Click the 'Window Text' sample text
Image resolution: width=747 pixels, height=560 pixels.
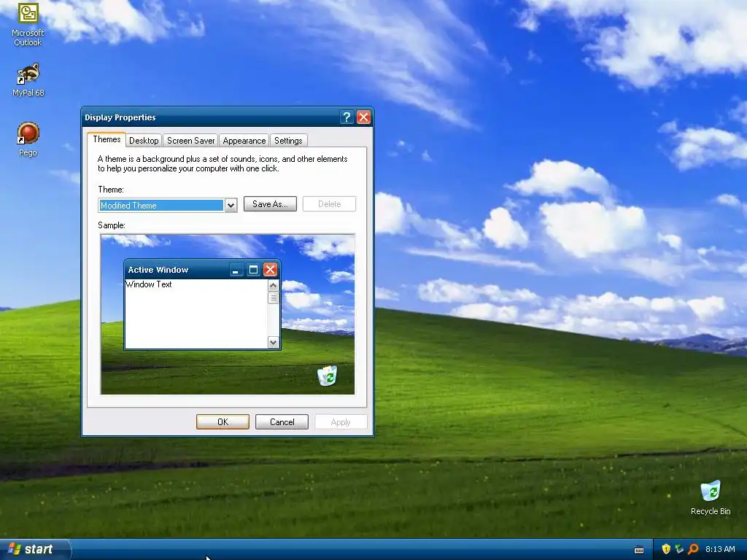tap(149, 284)
